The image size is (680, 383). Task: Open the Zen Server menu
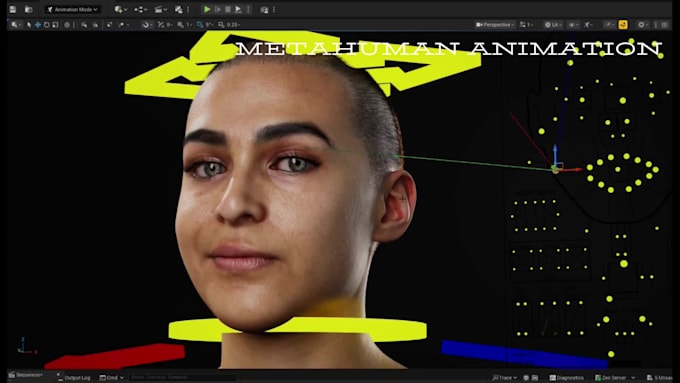click(x=615, y=378)
